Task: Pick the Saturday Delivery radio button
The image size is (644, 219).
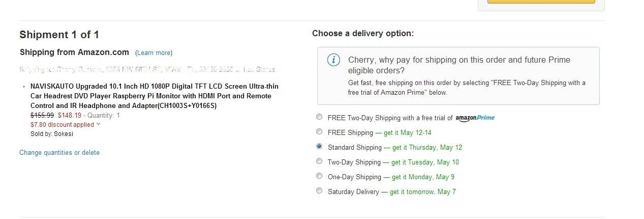Action: [x=319, y=190]
